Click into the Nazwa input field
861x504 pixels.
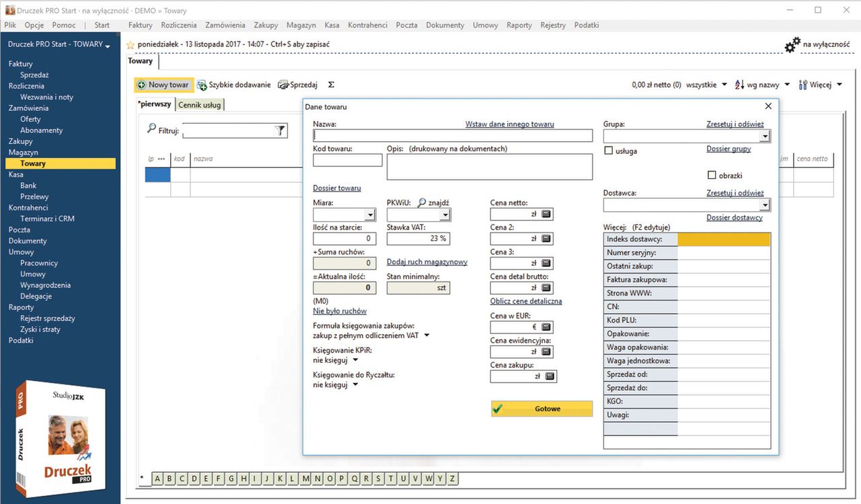[x=453, y=136]
